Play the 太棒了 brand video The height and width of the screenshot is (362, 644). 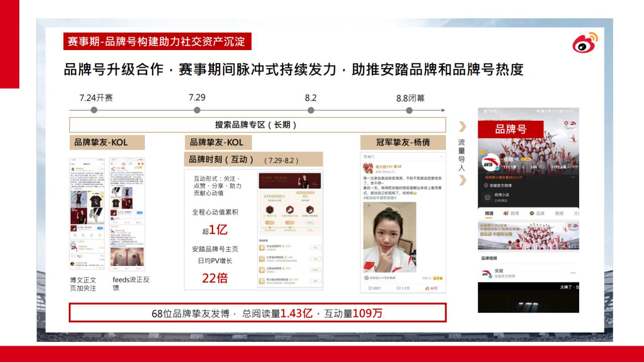(529, 297)
